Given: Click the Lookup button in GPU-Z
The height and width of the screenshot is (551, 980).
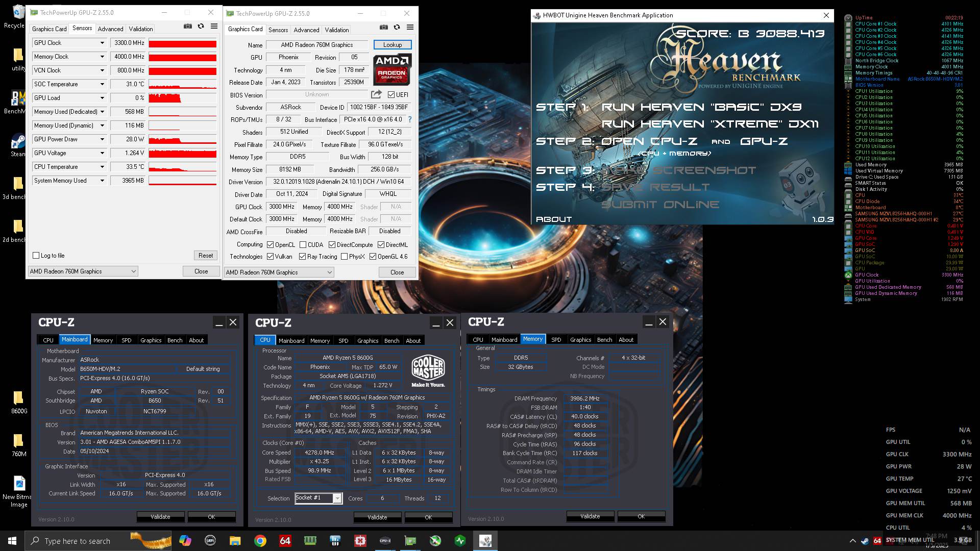Looking at the screenshot, I should [393, 45].
